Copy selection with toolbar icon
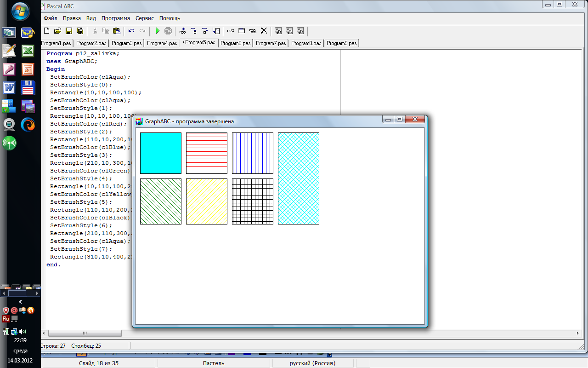 (x=106, y=31)
